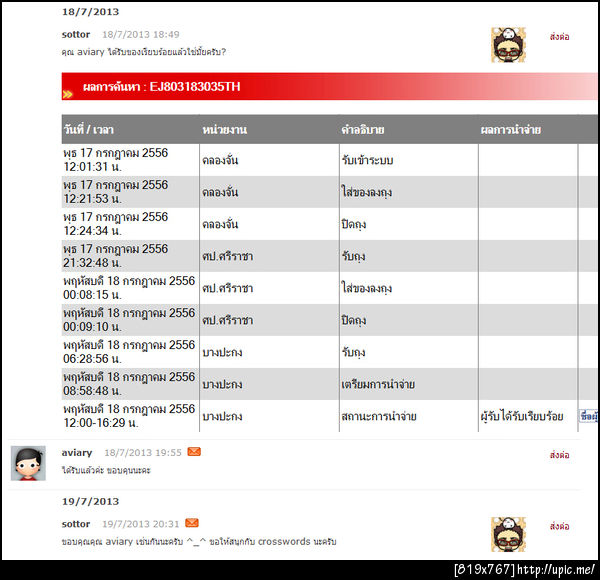Click รับเข้าระบบ description cell
Viewport: 600px width, 580px height.
pos(408,160)
